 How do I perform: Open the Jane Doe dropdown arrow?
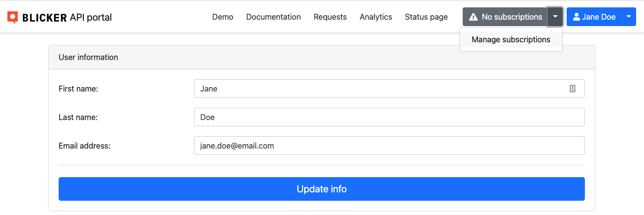(628, 17)
